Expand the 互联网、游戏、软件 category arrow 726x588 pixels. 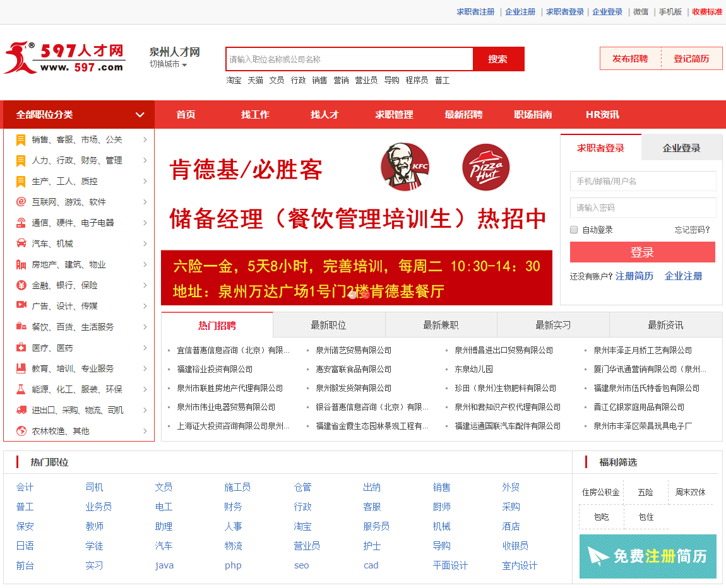(x=145, y=202)
